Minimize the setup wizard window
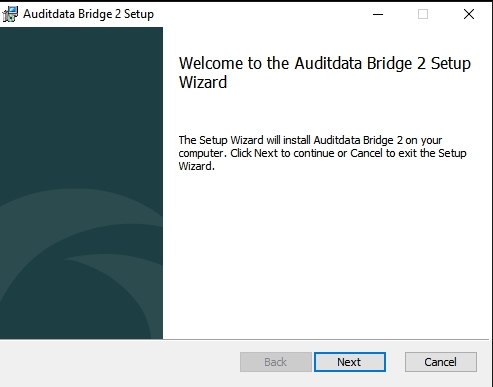 coord(378,14)
